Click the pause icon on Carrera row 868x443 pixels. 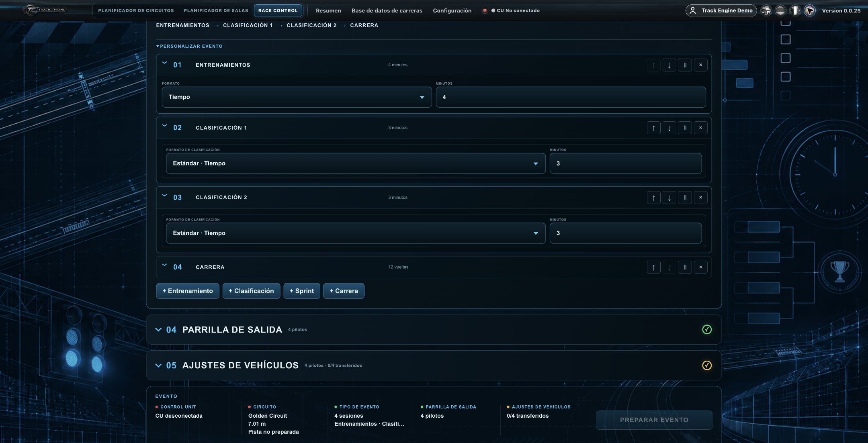(685, 267)
